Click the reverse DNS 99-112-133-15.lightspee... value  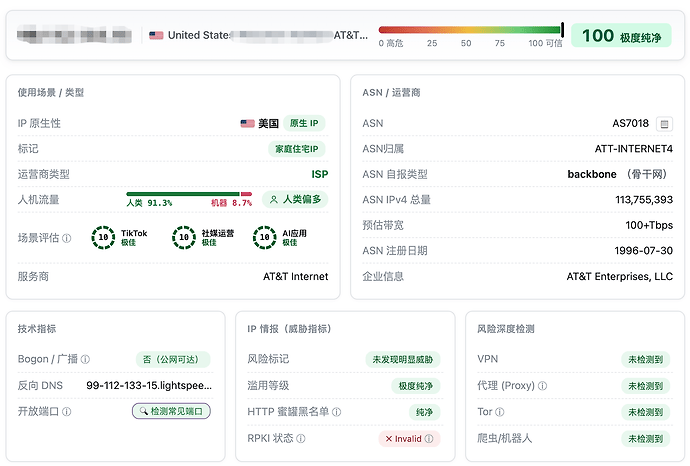(x=149, y=385)
